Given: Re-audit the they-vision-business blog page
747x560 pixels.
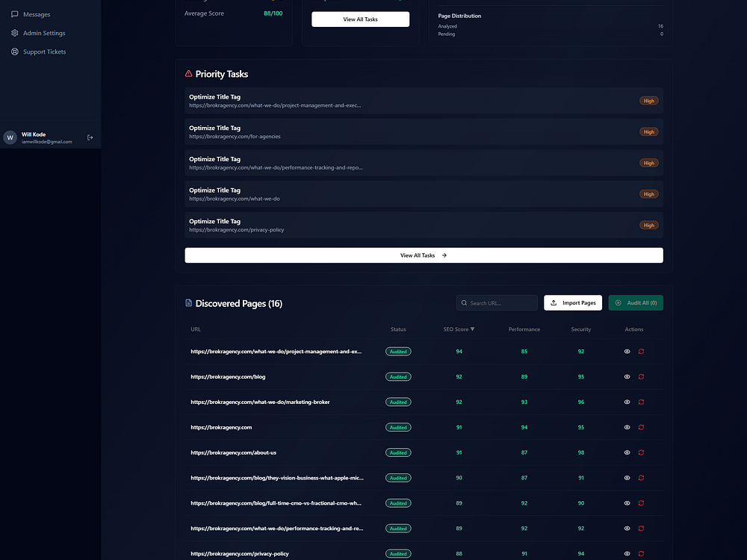Looking at the screenshot, I should pyautogui.click(x=641, y=478).
